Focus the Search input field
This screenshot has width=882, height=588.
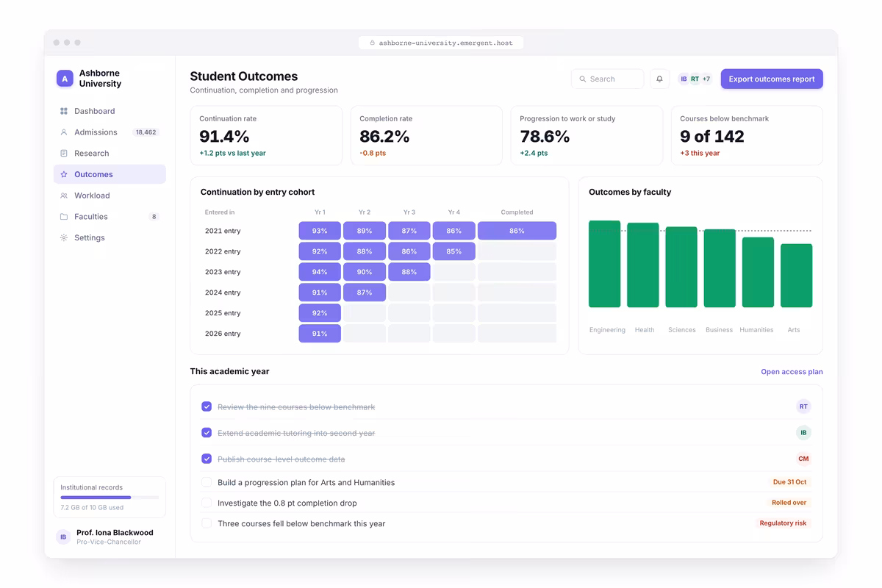tap(607, 79)
